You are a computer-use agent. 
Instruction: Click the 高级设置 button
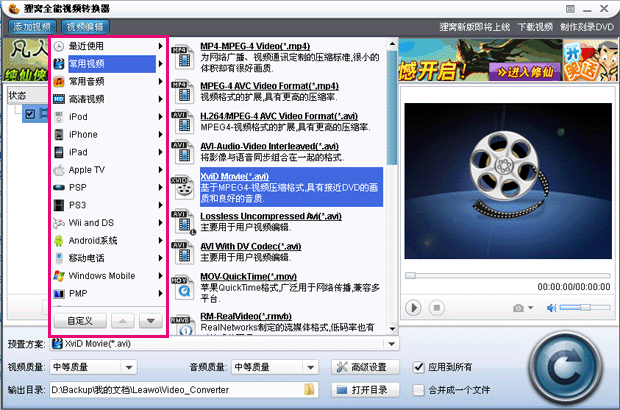tap(365, 367)
